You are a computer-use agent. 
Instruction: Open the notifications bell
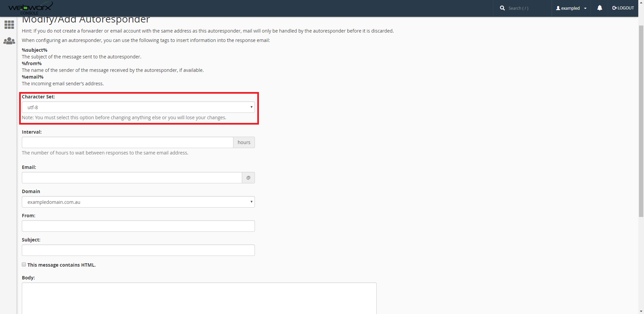point(599,8)
